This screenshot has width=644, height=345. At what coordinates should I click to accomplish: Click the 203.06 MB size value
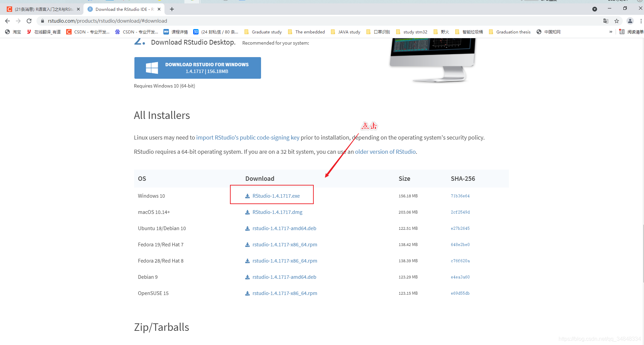(408, 212)
